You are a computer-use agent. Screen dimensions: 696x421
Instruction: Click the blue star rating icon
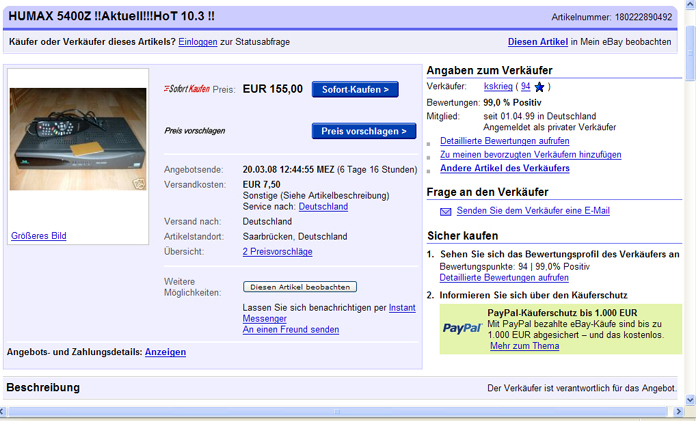pos(541,88)
